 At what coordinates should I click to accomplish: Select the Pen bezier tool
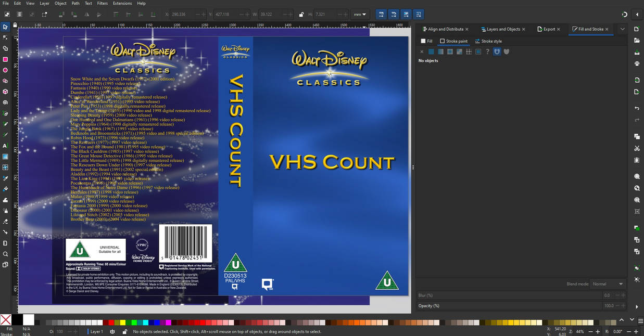pos(5,113)
